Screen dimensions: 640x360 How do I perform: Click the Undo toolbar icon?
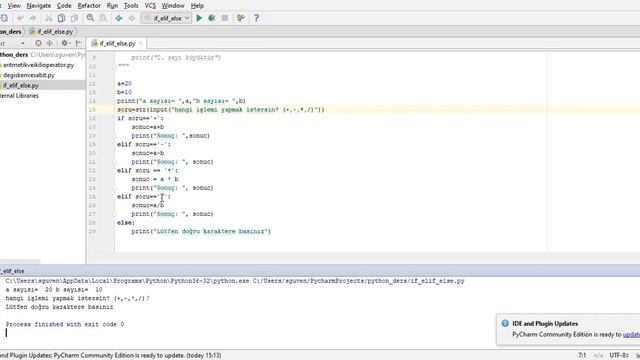click(20, 18)
